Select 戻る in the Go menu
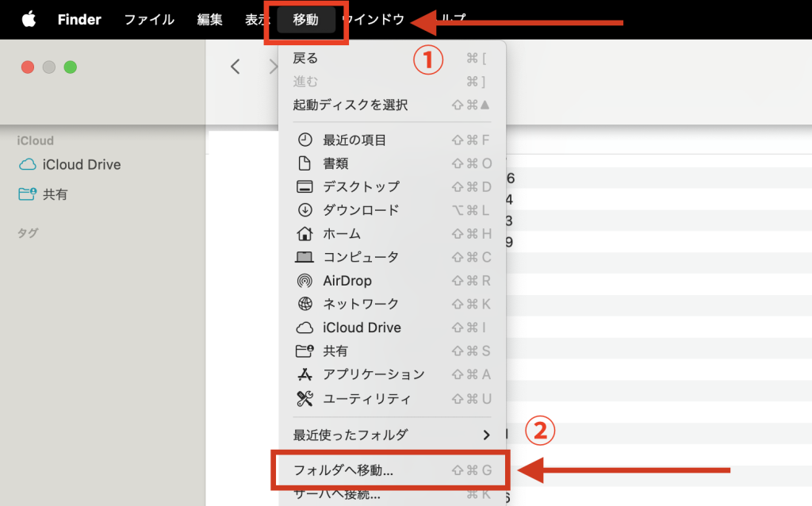 tap(305, 58)
